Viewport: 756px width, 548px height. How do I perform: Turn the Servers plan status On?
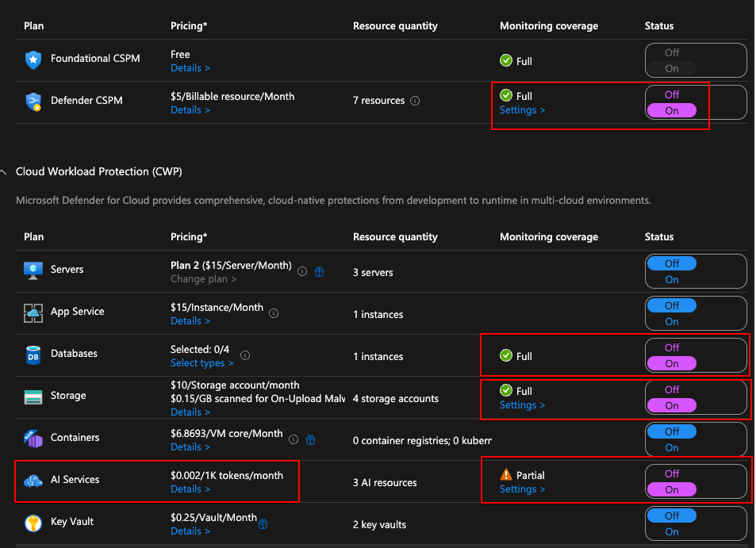[671, 280]
